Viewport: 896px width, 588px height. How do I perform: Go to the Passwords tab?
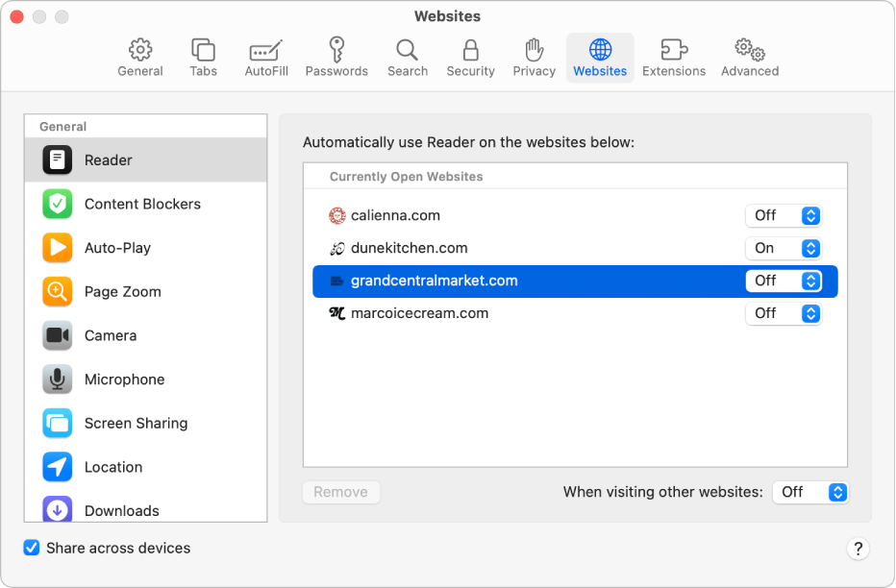(336, 58)
